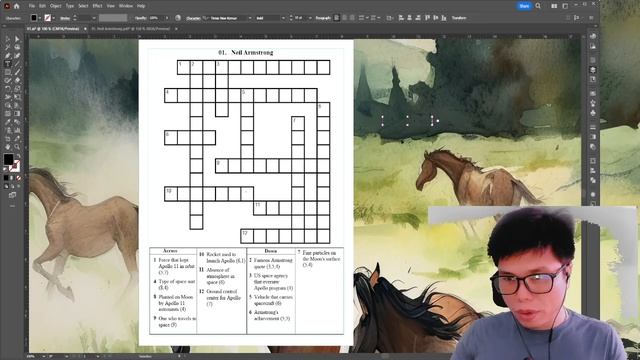Toggle right paragraph alignment
This screenshot has height=360, width=640.
[x=352, y=18]
